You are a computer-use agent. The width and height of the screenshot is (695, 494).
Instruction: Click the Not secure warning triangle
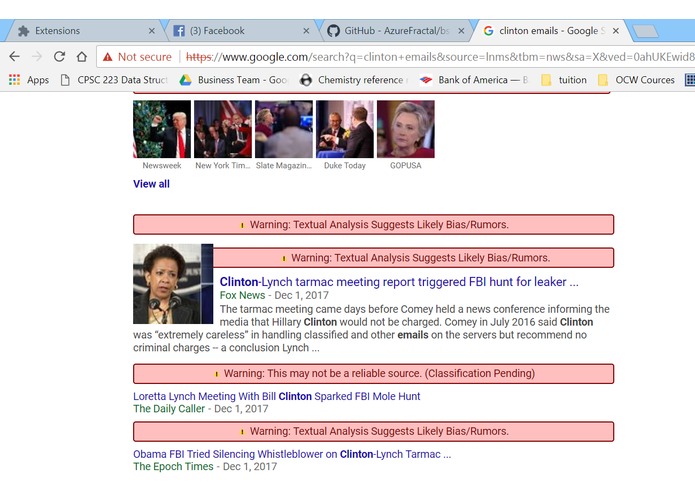(x=107, y=57)
